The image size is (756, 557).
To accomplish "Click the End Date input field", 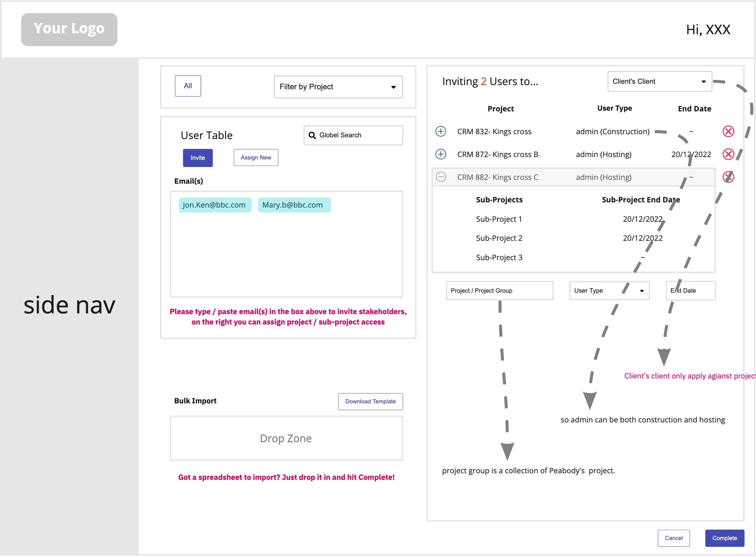I will [691, 291].
